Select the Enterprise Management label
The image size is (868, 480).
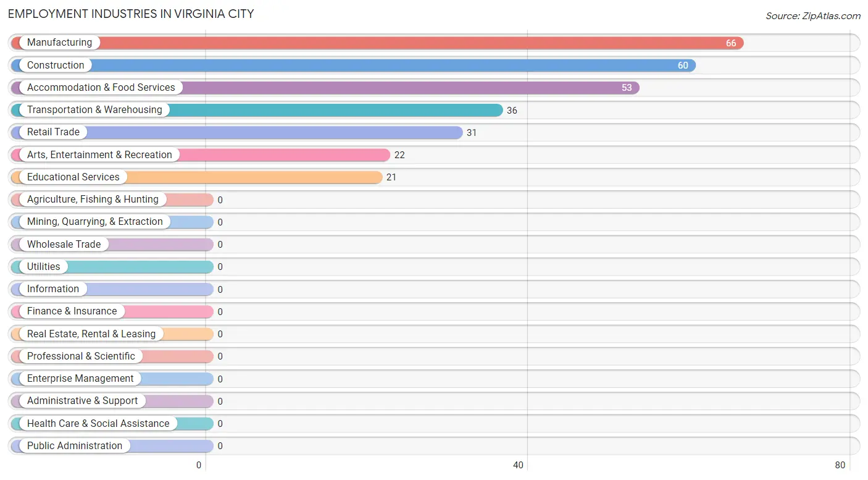(80, 379)
